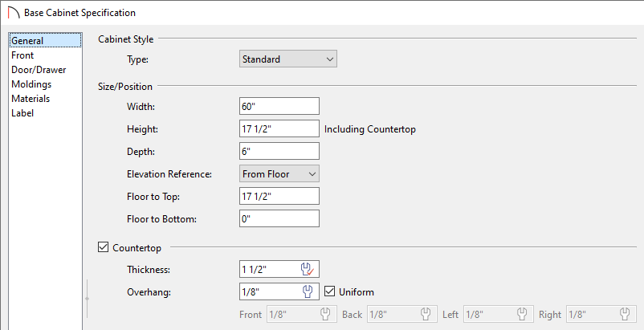Go to the Materials panel

tap(31, 99)
